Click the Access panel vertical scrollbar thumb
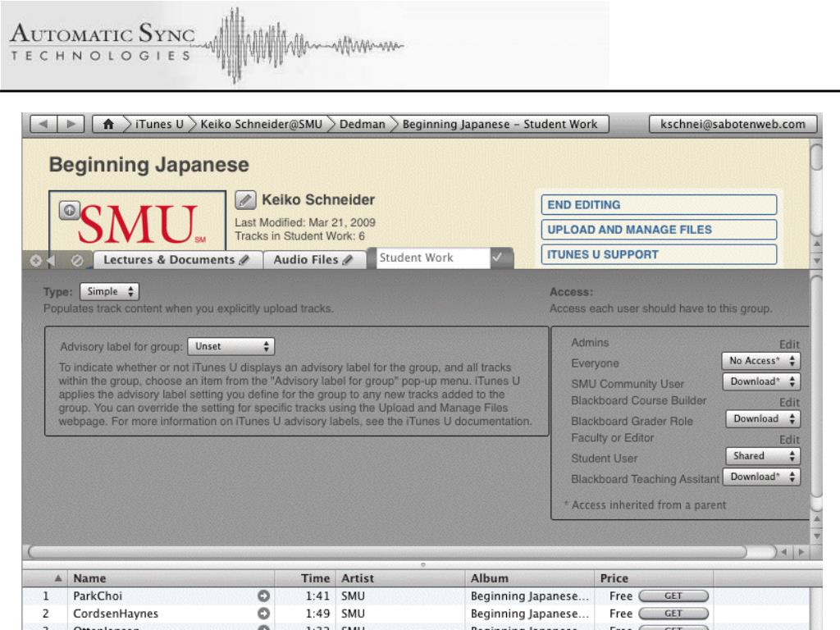The width and height of the screenshot is (840, 630). point(817,386)
